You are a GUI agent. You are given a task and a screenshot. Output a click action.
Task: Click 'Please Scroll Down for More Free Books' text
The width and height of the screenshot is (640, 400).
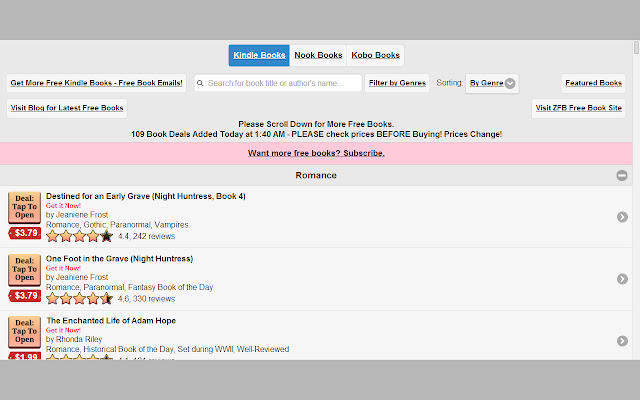click(316, 124)
